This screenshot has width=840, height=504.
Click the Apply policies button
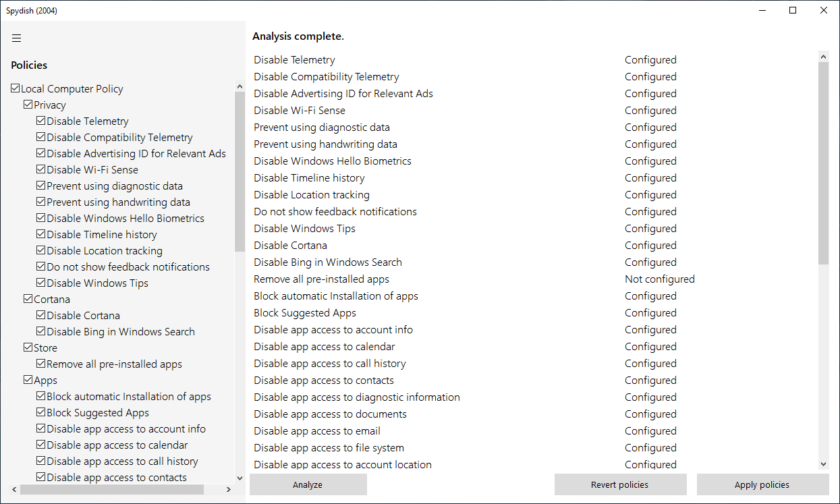(762, 484)
